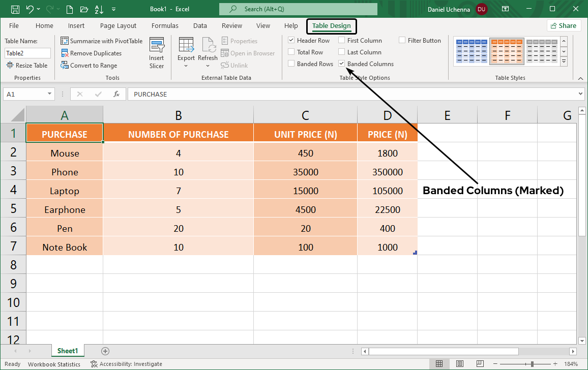Open the Name Box dropdown
Screen dimensions: 588x370
coord(48,94)
